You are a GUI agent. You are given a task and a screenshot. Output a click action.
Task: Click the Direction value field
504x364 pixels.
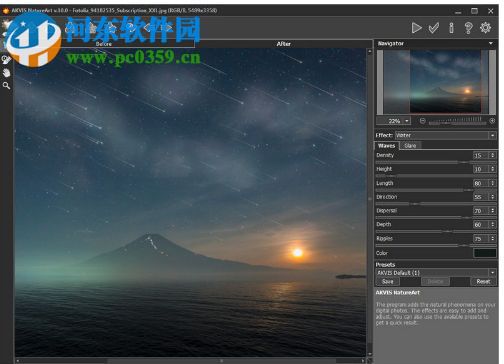click(481, 197)
